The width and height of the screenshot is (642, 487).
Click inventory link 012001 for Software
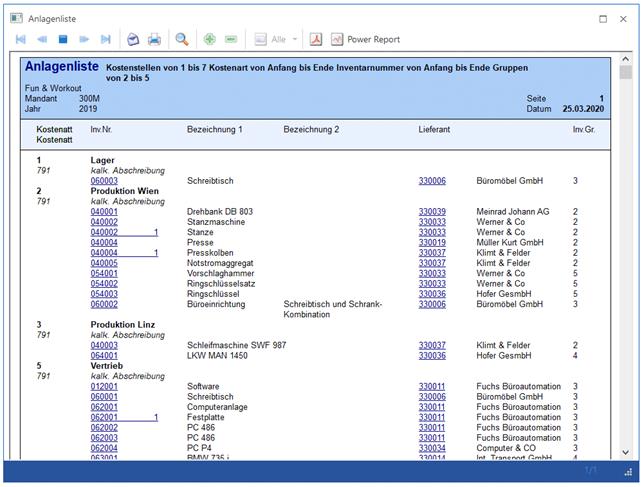coord(104,386)
